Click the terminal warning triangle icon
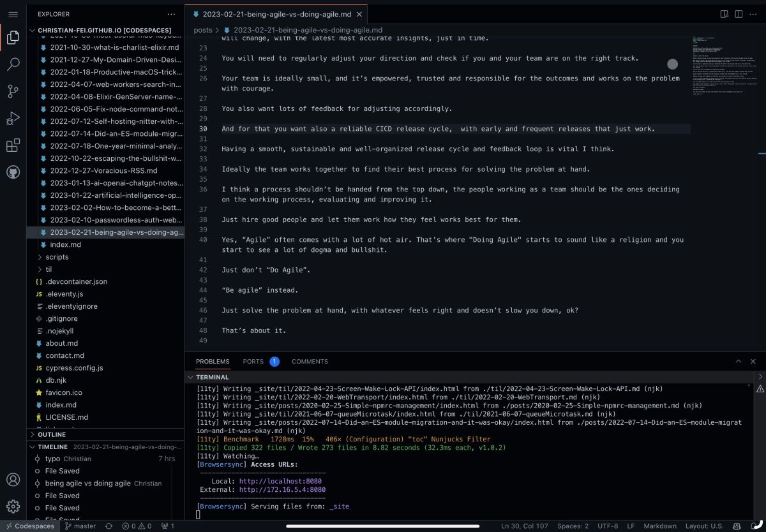 (760, 390)
